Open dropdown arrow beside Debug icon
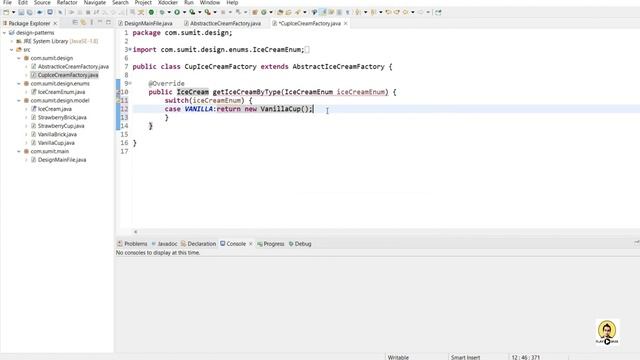 pyautogui.click(x=169, y=12)
